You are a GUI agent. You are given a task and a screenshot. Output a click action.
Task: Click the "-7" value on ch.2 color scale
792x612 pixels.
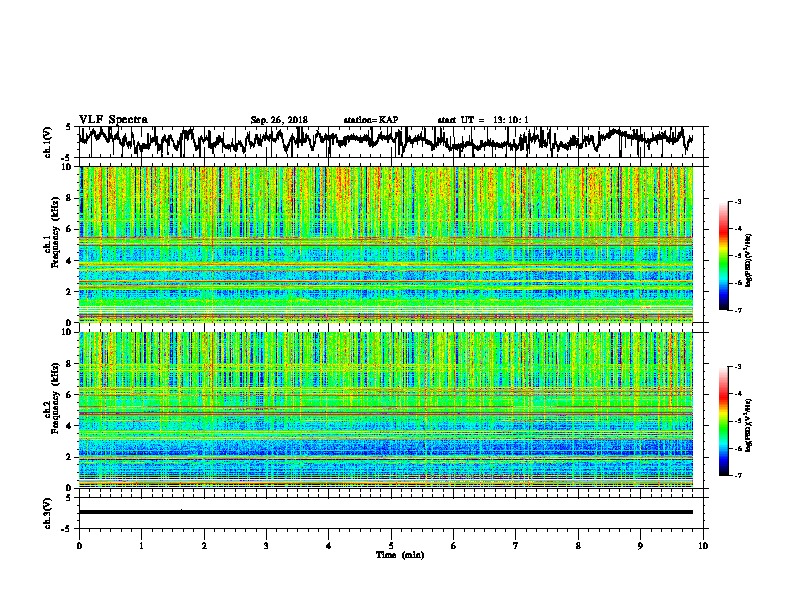pos(737,475)
